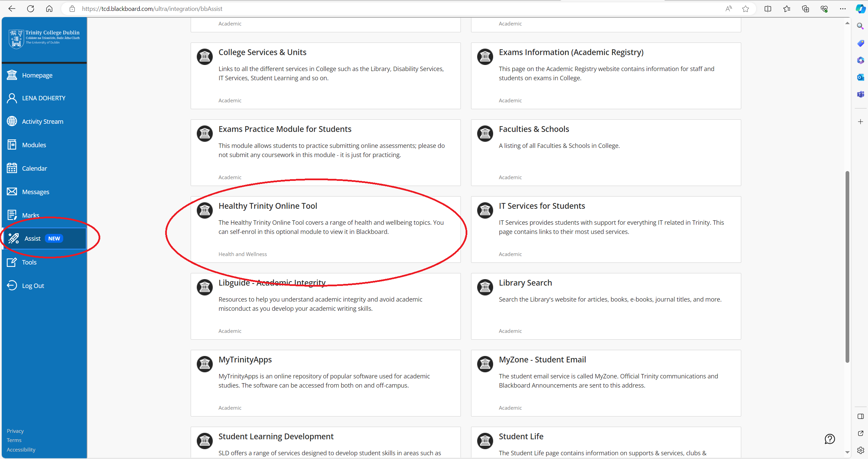Click the Healthy Trinity Online Tool icon
Screen dimensions: 868x459
[205, 210]
